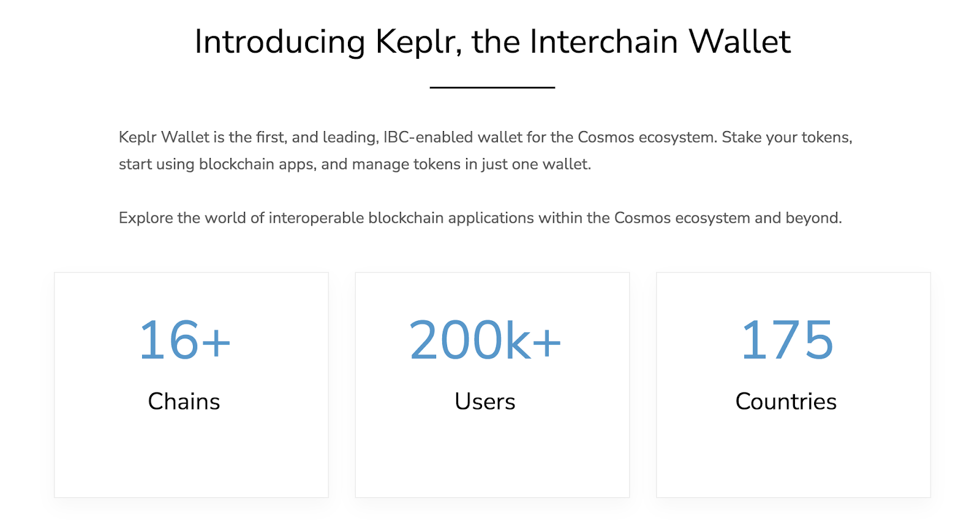Click the 'Chains' label

184,402
